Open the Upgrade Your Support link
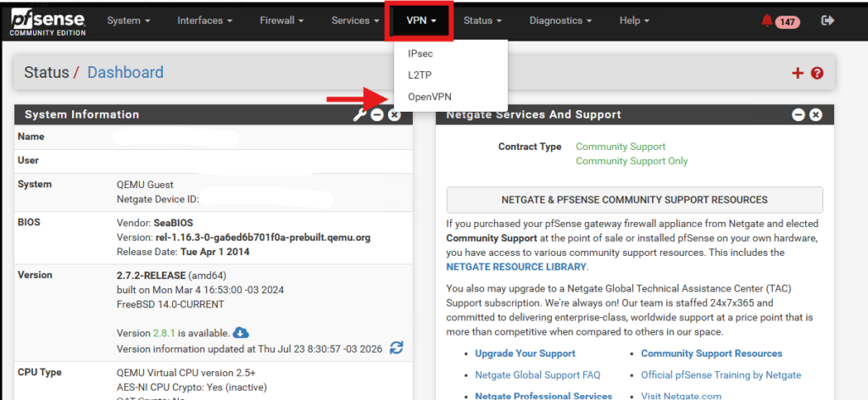 click(525, 353)
